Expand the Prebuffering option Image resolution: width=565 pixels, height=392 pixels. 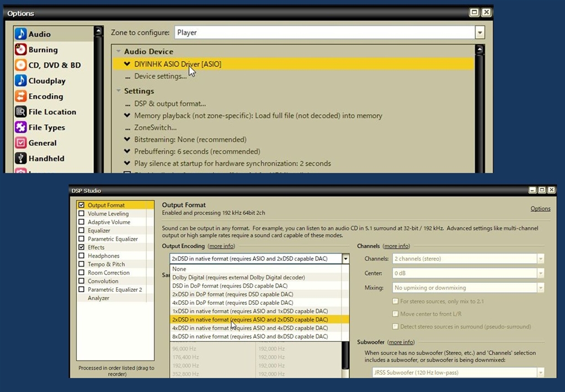click(x=127, y=151)
